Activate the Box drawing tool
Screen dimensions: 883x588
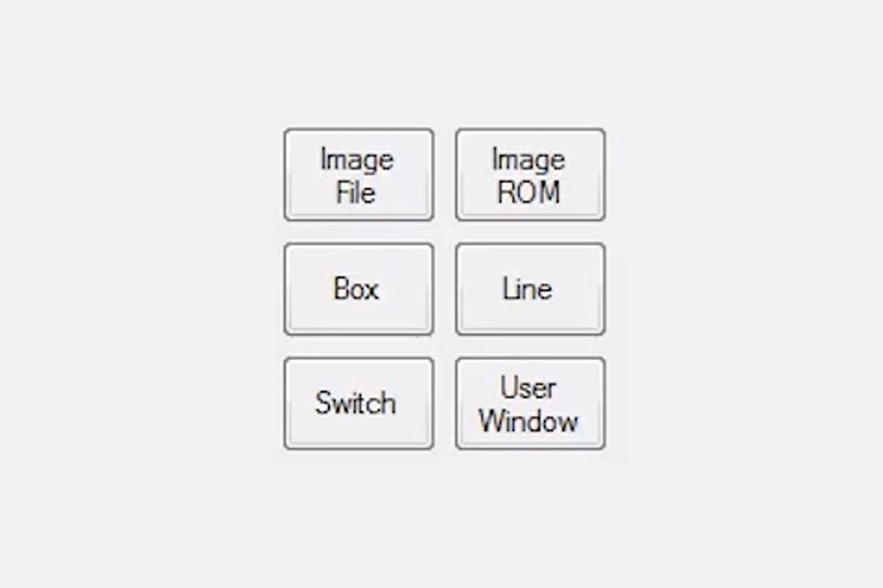[358, 289]
